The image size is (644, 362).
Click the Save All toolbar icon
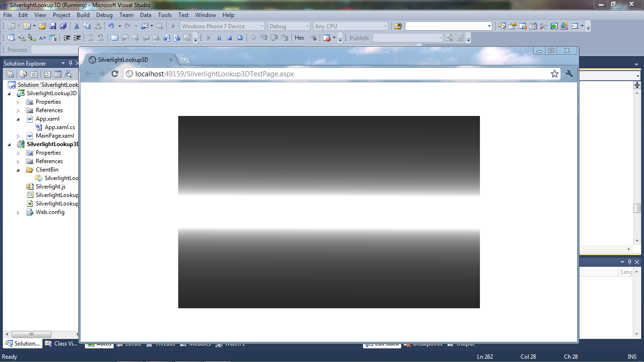(64, 26)
